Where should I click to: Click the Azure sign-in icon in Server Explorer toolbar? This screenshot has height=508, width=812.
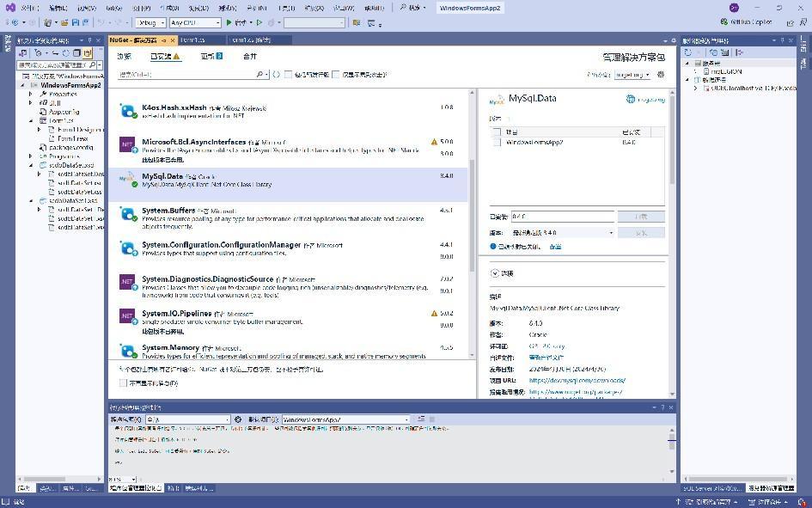click(x=740, y=52)
